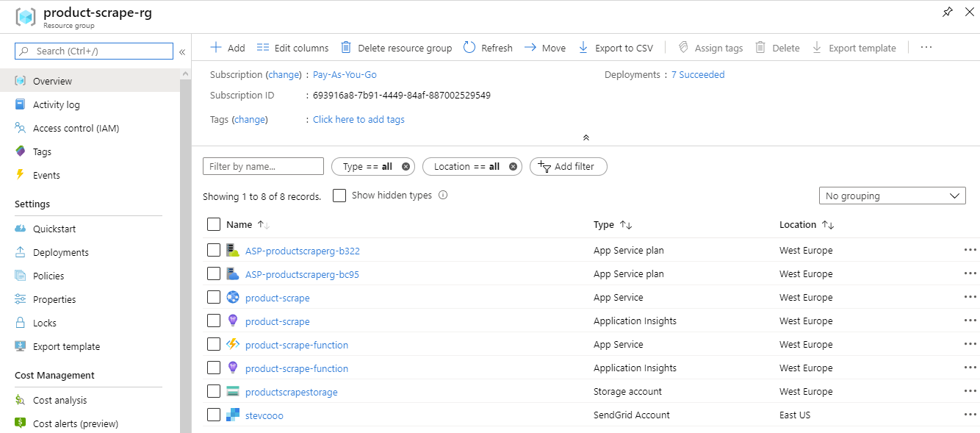
Task: Remove the Type == all filter
Action: tap(406, 166)
